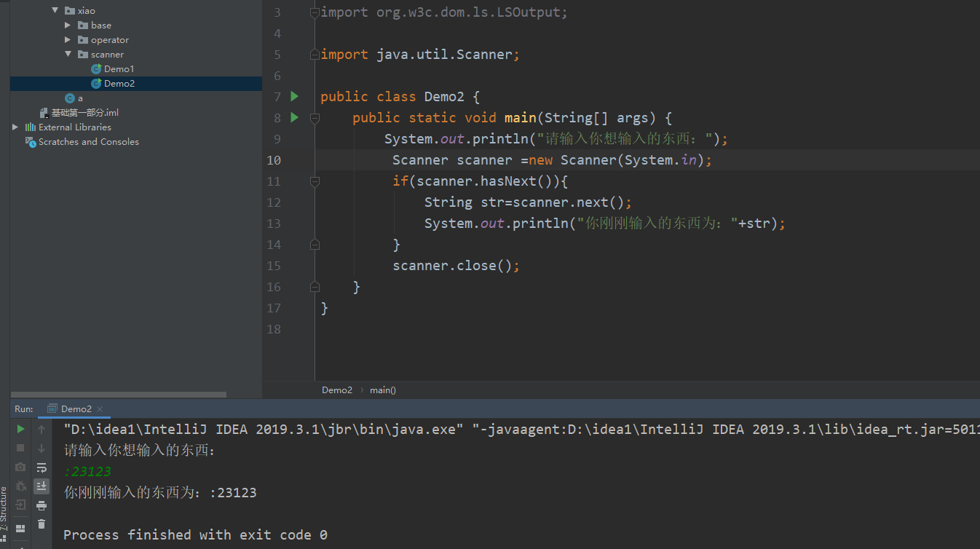
Task: Click the Scratches and Consoles icon
Action: click(x=31, y=142)
